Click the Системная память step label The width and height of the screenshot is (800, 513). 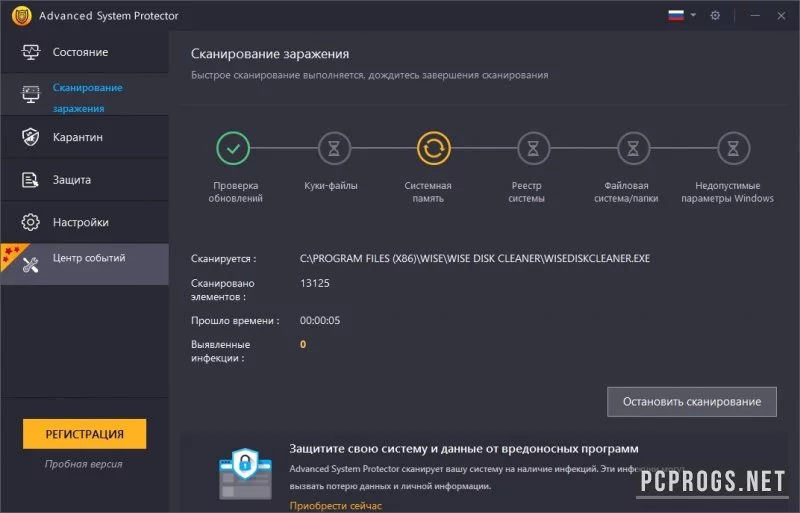[x=428, y=192]
